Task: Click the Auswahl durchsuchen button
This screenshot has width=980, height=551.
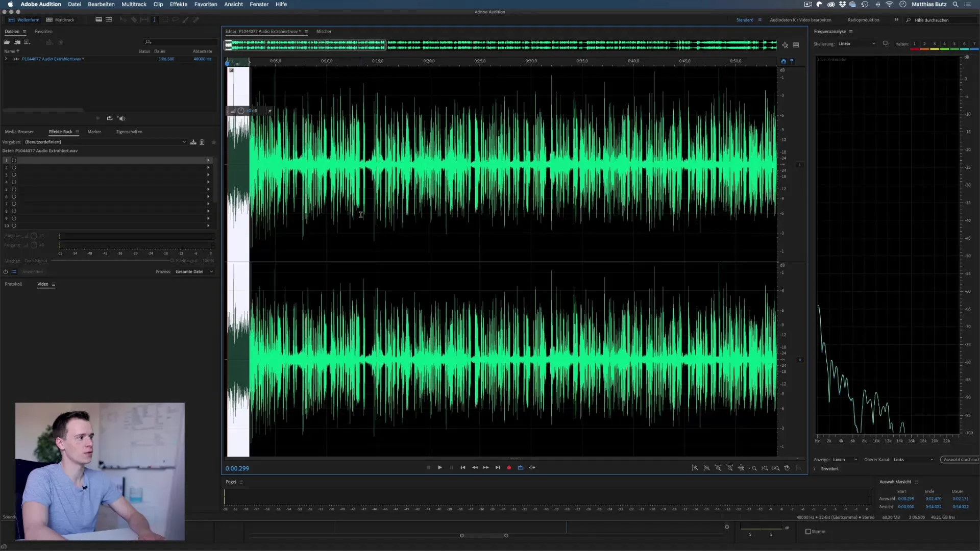Action: [x=961, y=460]
